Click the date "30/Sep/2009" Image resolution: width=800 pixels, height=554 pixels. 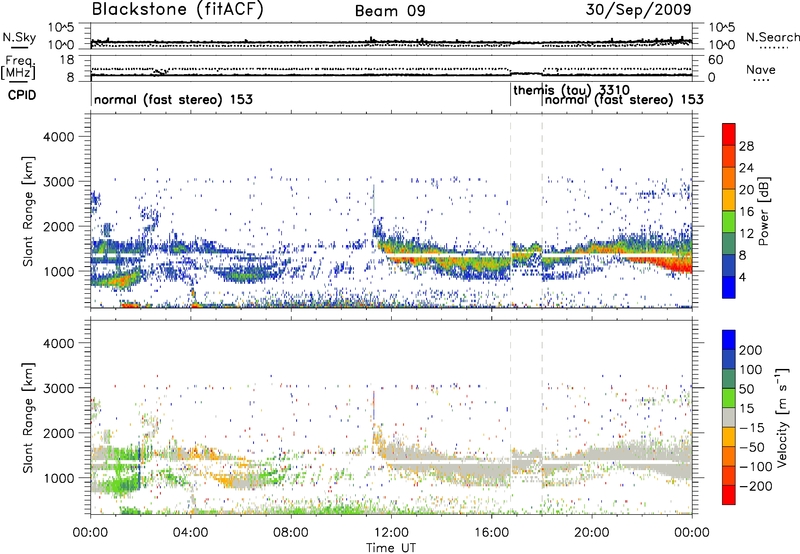click(638, 9)
